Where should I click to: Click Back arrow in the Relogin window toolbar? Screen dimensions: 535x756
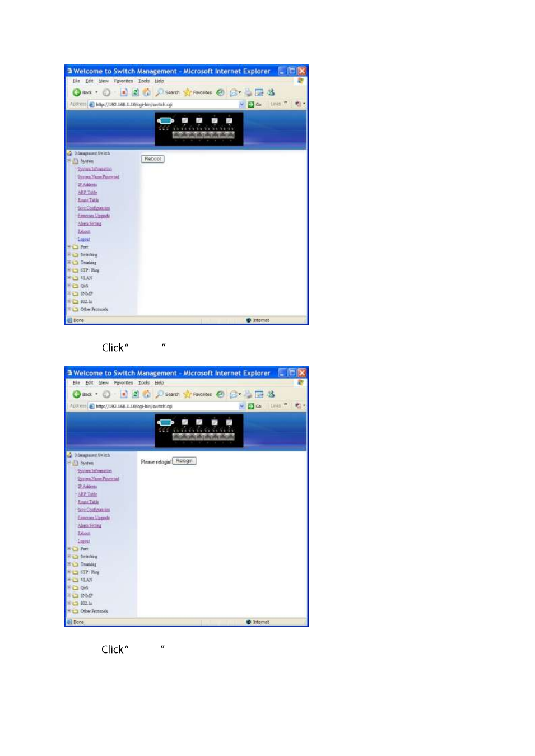pyautogui.click(x=77, y=394)
